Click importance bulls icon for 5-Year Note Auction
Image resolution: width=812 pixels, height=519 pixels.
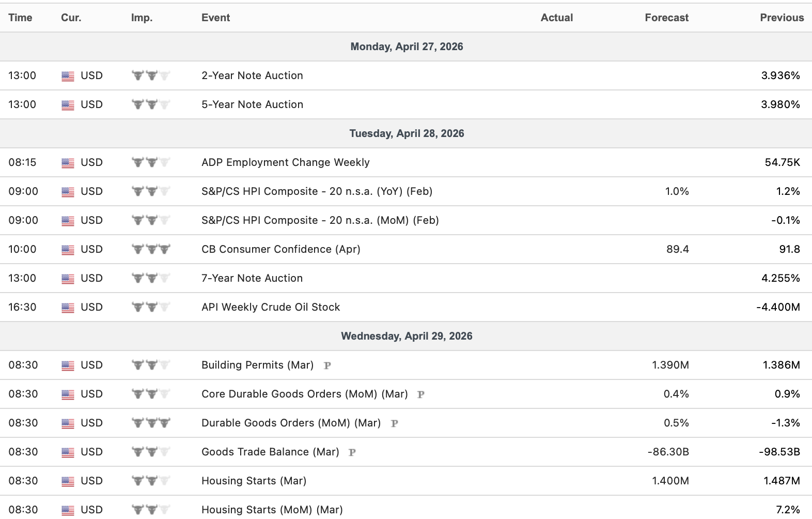151,104
